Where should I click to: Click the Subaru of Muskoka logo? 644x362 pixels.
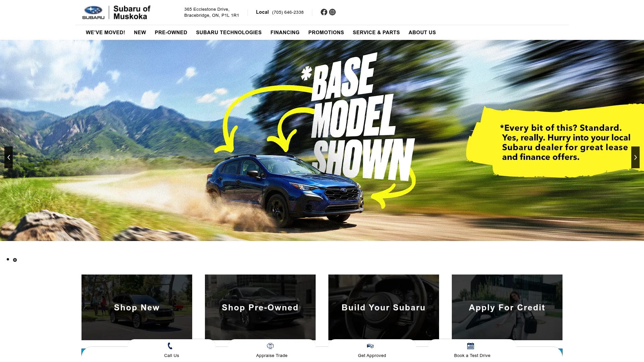click(116, 12)
